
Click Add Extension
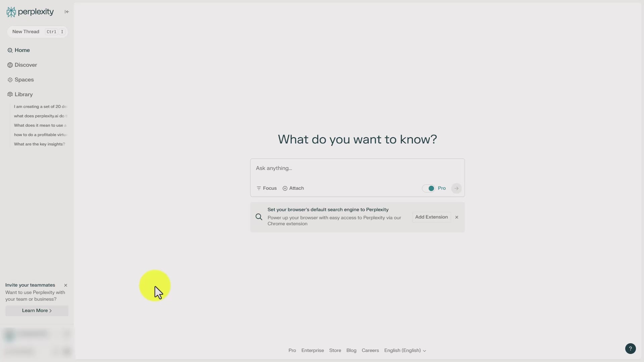[431, 217]
